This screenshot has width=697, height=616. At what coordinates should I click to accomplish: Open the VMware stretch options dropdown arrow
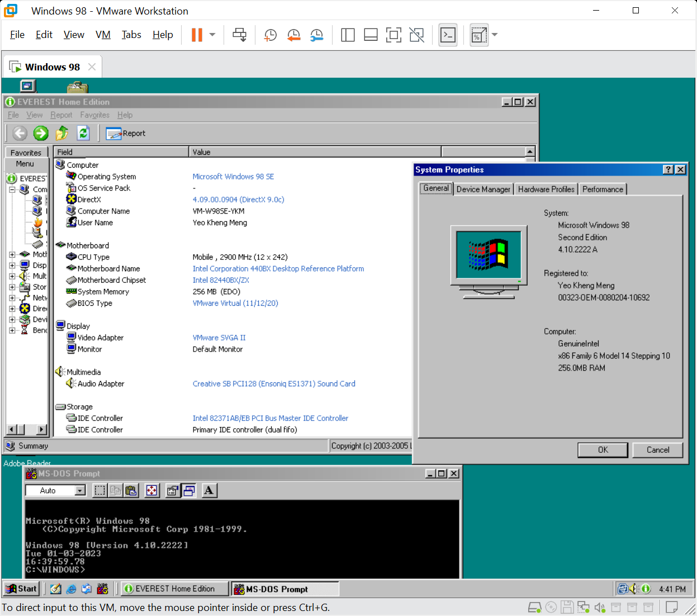click(494, 35)
